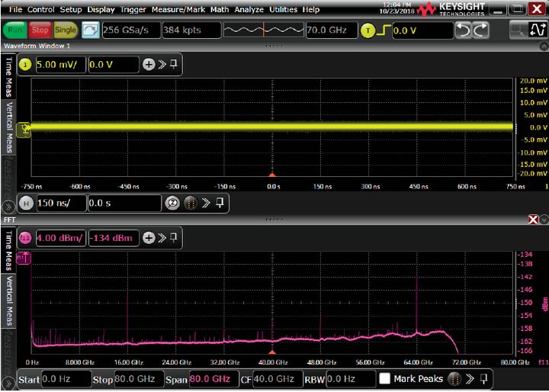This screenshot has height=392, width=549.
Task: Click the 4.00 dBm/ FFT scale field
Action: pos(60,238)
